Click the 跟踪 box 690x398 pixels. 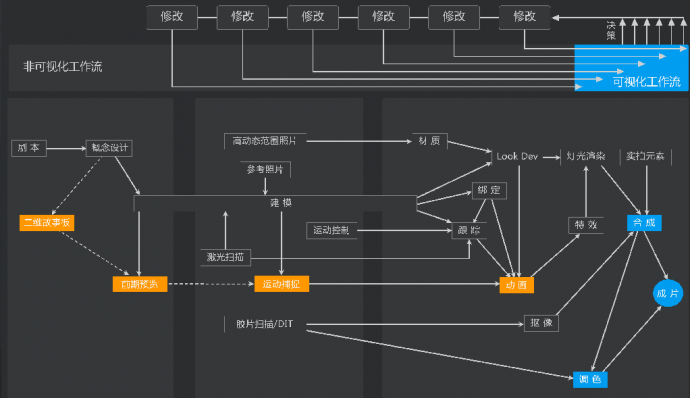(x=469, y=230)
